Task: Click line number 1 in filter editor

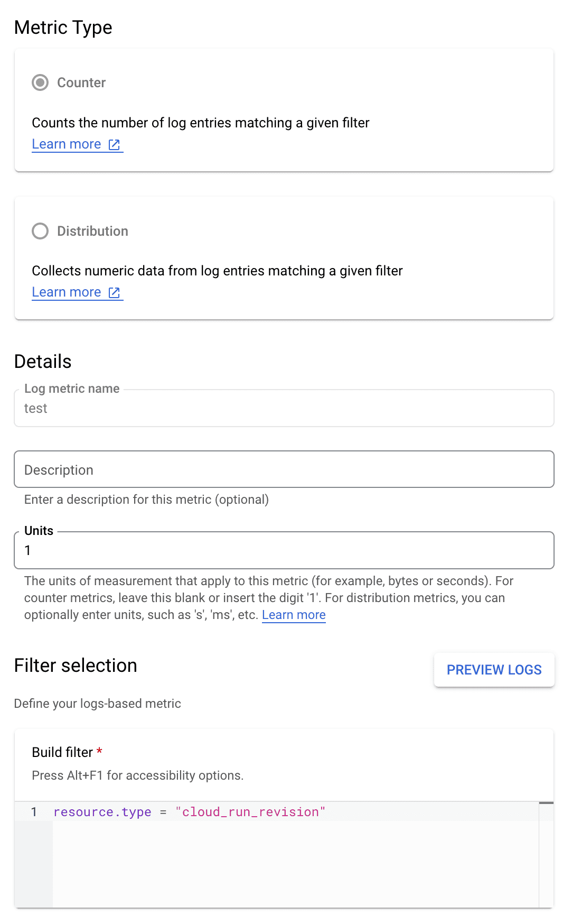Action: coord(34,812)
